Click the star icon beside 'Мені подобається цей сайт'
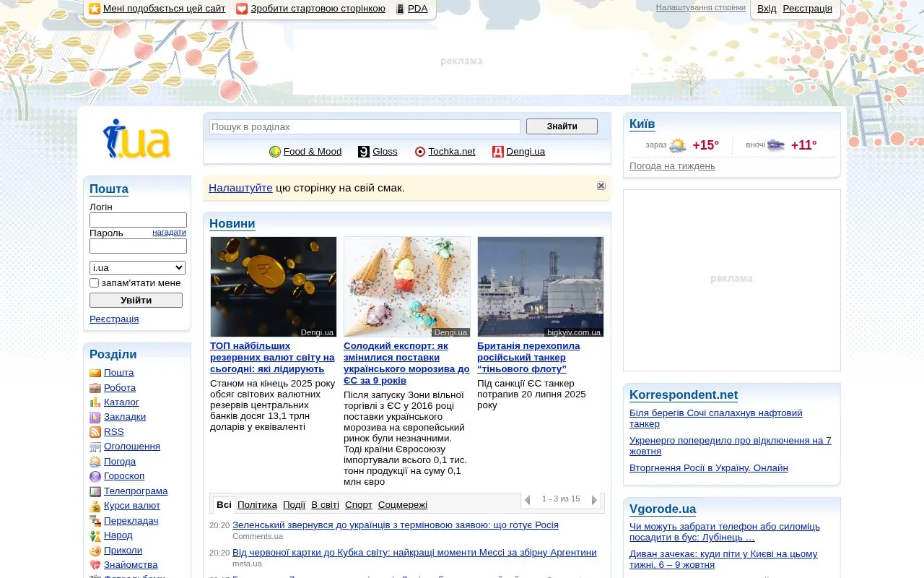Viewport: 924px width, 578px height. [95, 9]
